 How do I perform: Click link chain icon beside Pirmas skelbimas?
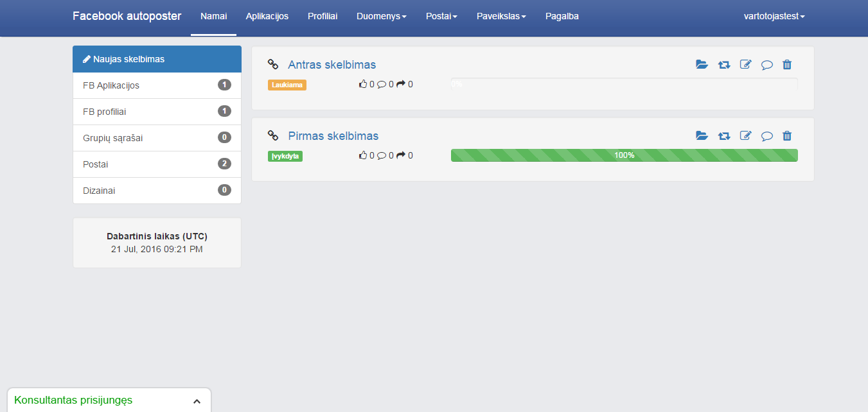tap(273, 135)
